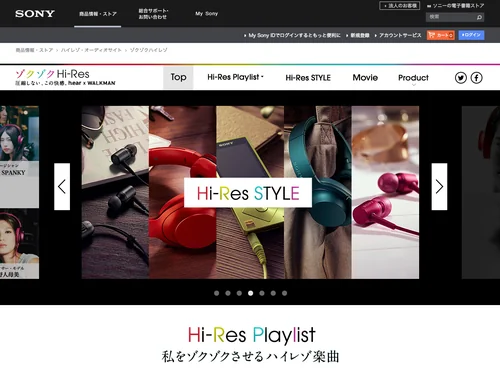Select the third carousel dot

pyautogui.click(x=239, y=293)
